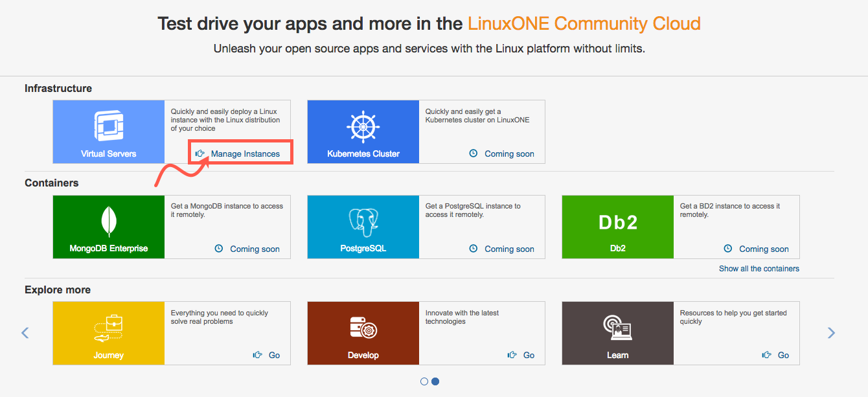Go to previous Explore more slide
This screenshot has height=397, width=868.
(x=25, y=333)
